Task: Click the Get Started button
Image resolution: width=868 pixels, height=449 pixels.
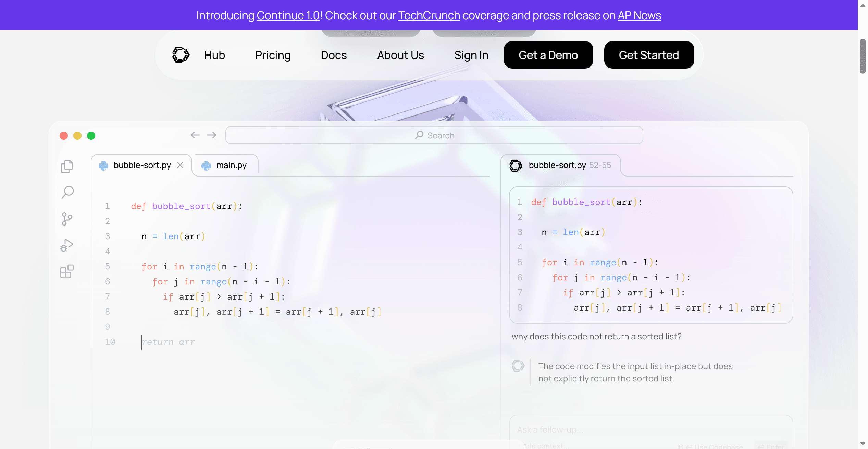Action: (648, 55)
